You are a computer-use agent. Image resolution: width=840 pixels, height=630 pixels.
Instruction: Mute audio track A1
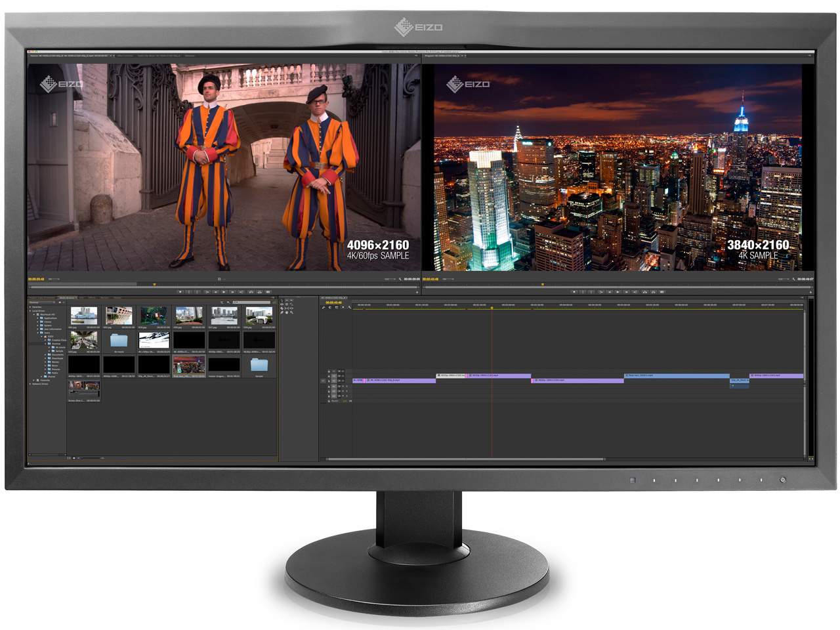tap(343, 387)
